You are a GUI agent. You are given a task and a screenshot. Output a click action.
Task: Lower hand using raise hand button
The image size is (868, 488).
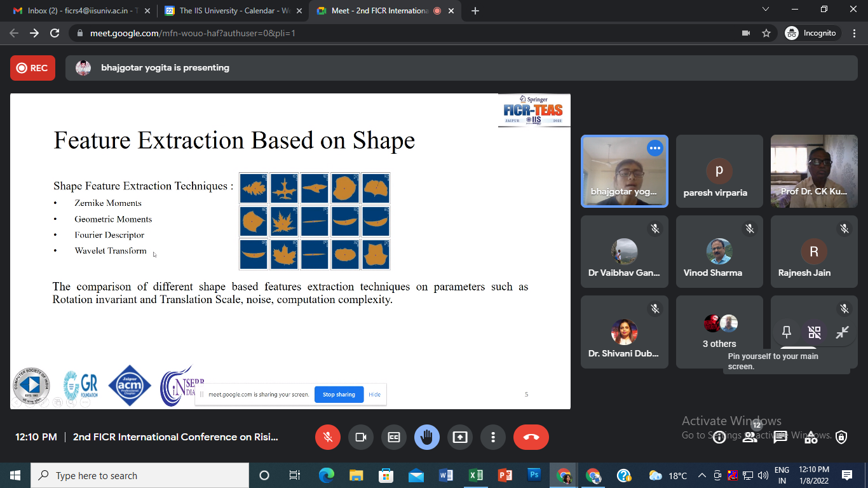pyautogui.click(x=427, y=437)
